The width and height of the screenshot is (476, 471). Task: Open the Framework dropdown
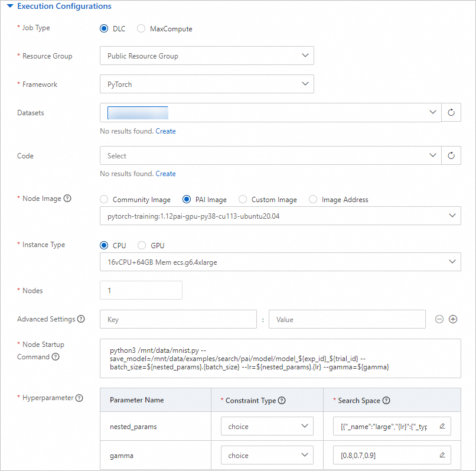click(x=207, y=85)
